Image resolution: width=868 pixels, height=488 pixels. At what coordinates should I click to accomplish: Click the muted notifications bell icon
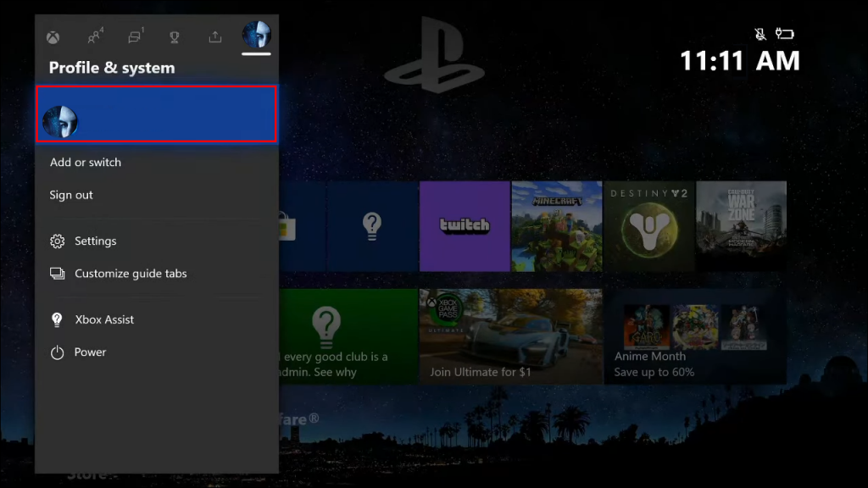pos(761,32)
